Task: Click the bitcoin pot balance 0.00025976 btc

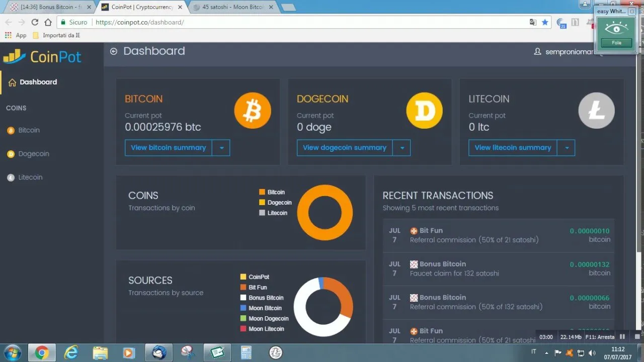Action: [x=163, y=127]
